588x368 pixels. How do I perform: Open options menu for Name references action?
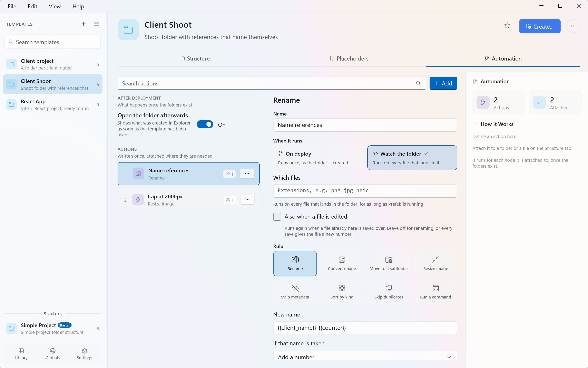click(247, 174)
